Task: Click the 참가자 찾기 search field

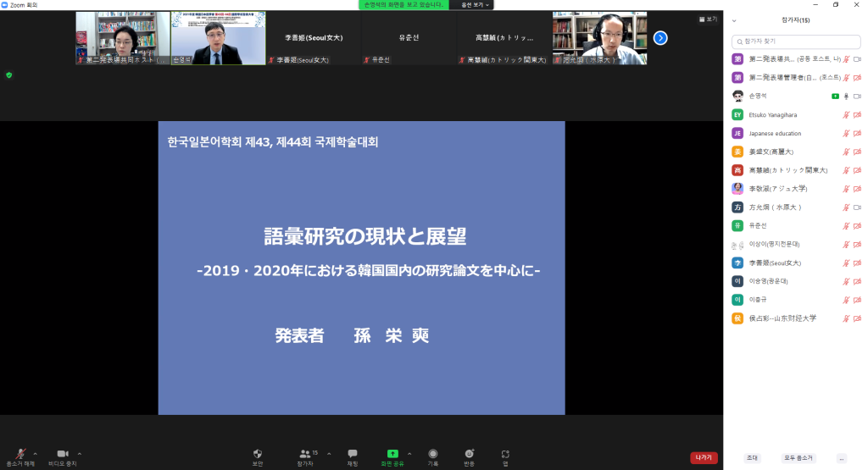Action: coord(795,41)
